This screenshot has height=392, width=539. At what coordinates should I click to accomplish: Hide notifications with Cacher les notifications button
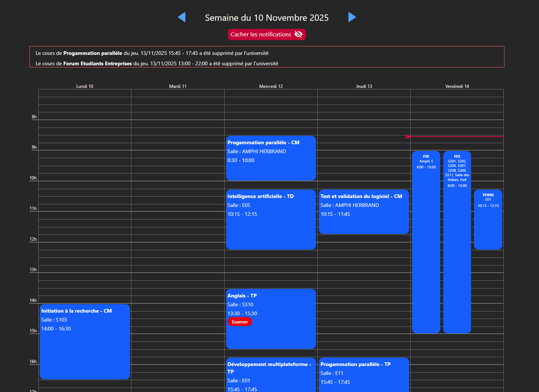point(261,34)
